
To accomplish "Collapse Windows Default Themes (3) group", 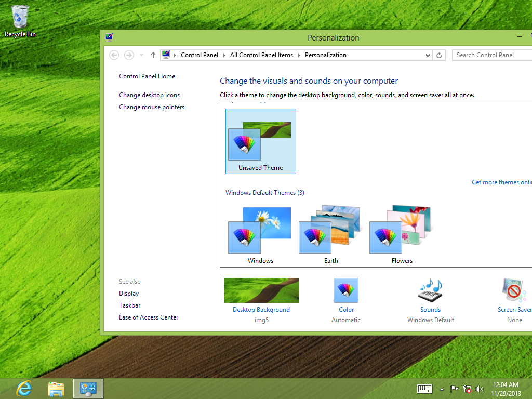I will coord(264,193).
